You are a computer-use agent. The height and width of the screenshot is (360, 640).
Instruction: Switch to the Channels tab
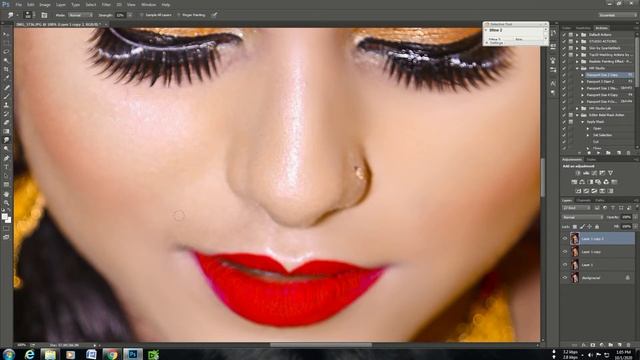click(x=583, y=200)
